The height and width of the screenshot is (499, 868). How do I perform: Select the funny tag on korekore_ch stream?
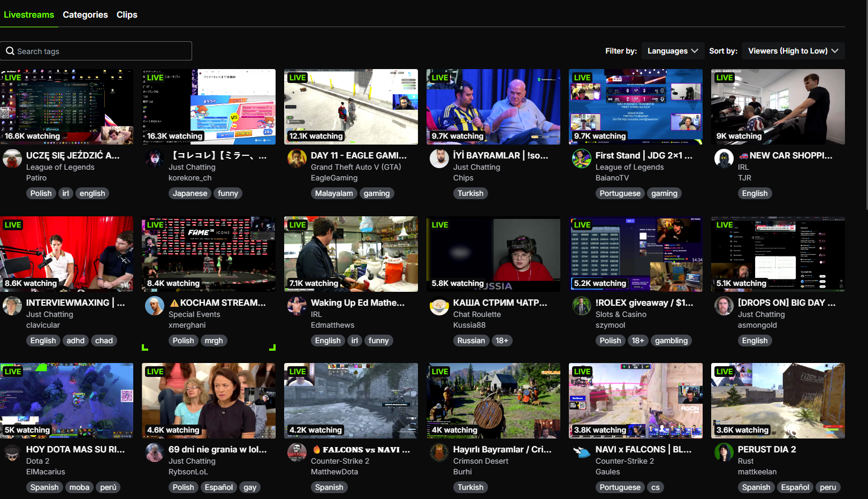tap(228, 193)
